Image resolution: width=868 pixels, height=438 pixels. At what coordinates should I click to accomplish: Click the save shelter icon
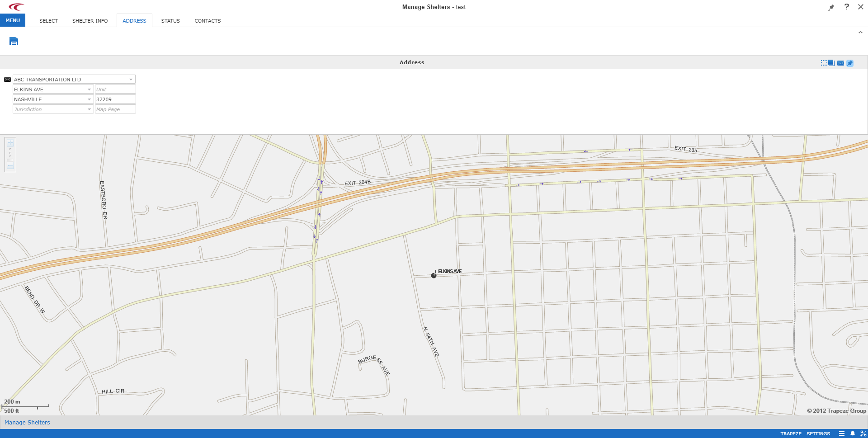click(14, 41)
